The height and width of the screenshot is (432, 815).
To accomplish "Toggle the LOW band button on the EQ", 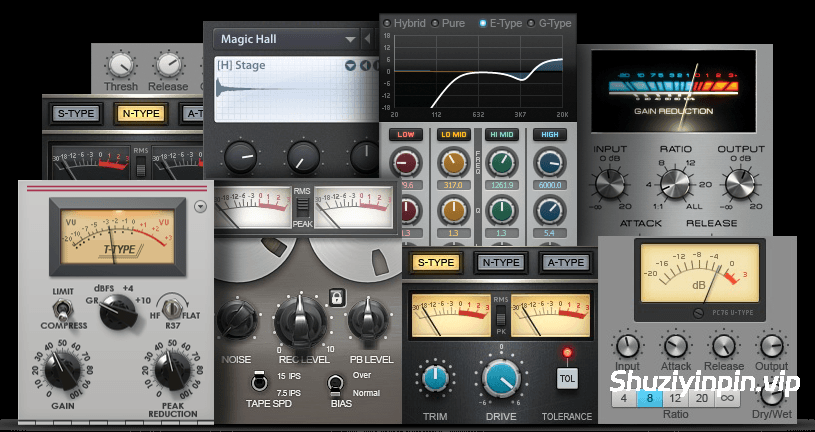I will [405, 135].
